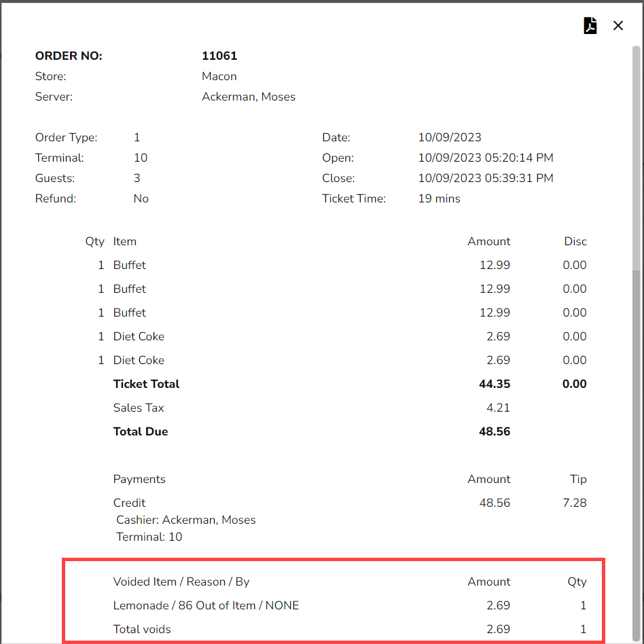This screenshot has width=644, height=644.
Task: Select the refund value No
Action: [x=141, y=199]
